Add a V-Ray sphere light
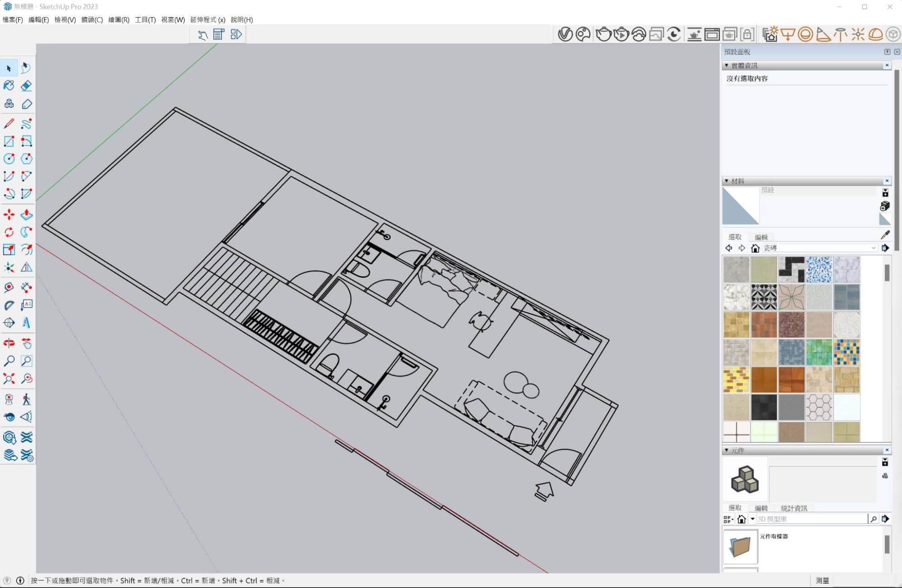This screenshot has height=588, width=902. click(805, 34)
